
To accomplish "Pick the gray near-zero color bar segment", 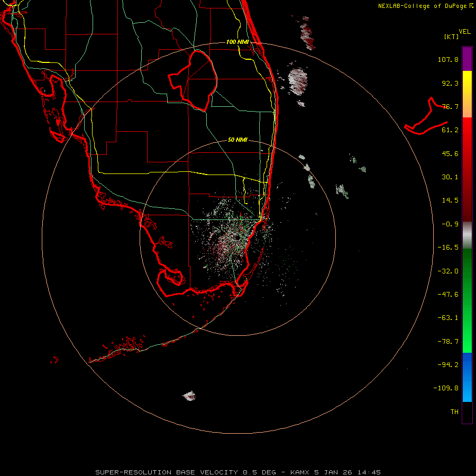I will coord(467,235).
